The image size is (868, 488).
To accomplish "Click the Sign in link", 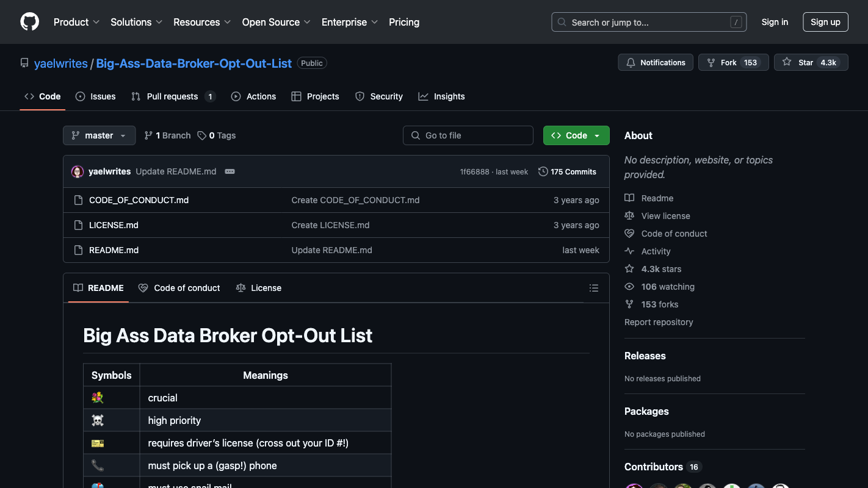I will tap(775, 22).
